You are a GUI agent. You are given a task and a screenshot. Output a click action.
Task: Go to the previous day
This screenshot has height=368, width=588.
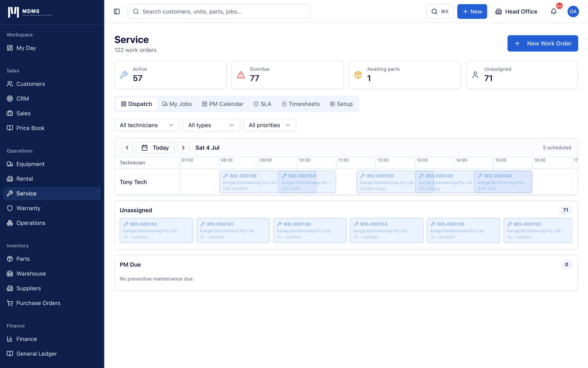(127, 147)
